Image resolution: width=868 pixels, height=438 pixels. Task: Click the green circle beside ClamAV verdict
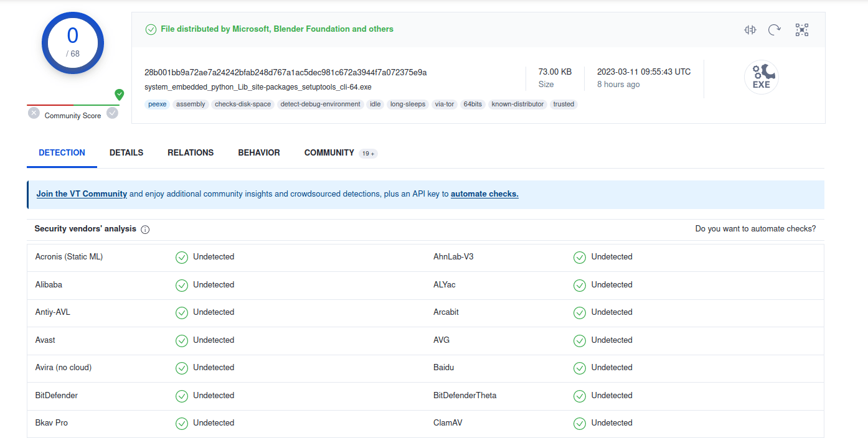579,423
